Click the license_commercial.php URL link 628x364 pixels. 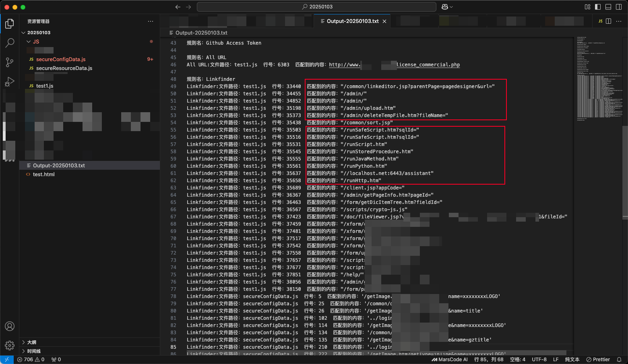tap(428, 65)
